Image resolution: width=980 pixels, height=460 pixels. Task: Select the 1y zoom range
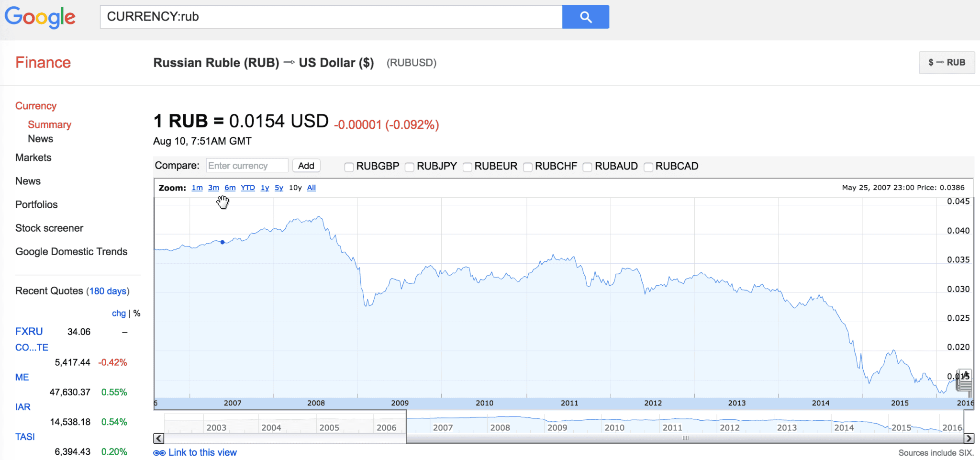[265, 188]
